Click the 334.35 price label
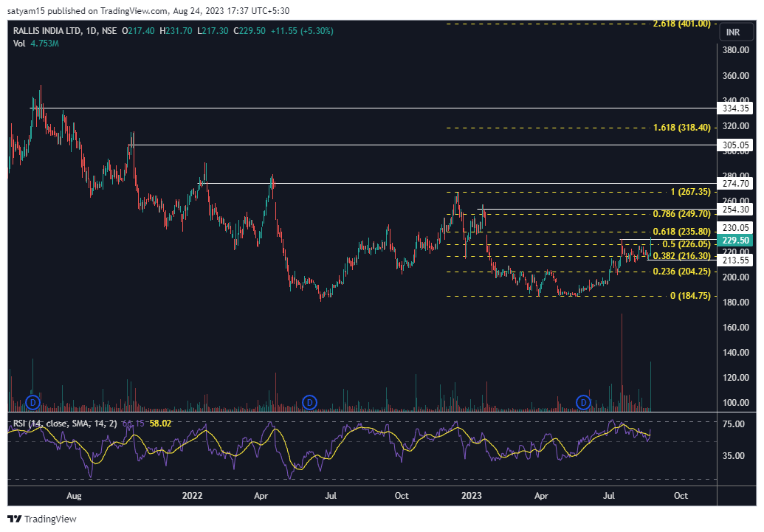Screen dimensions: 764x532 click(735, 108)
